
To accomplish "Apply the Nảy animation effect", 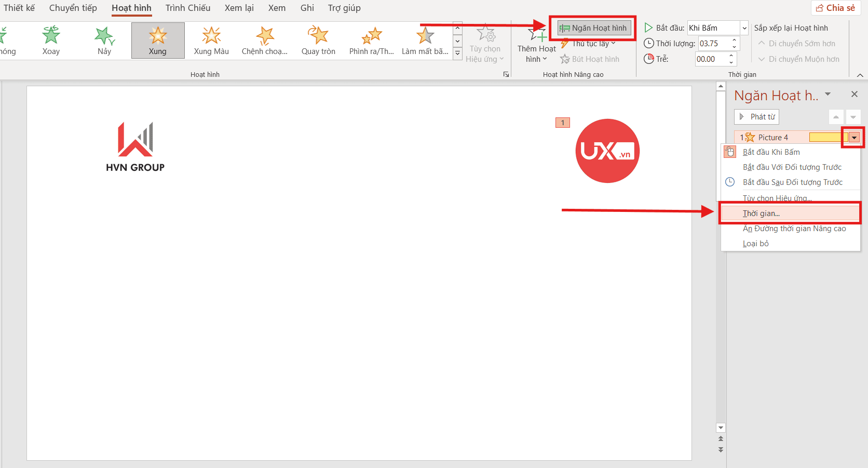I will (x=104, y=41).
